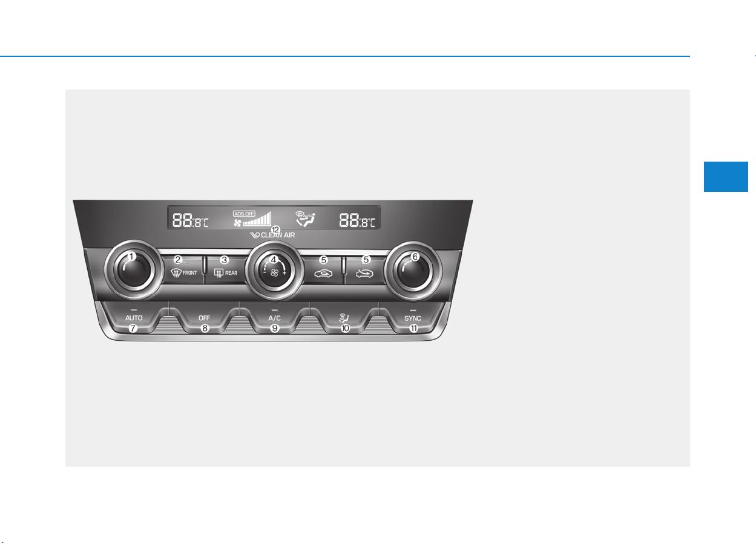This screenshot has width=756, height=543.
Task: Select the air recirculation button
Action: point(323,269)
